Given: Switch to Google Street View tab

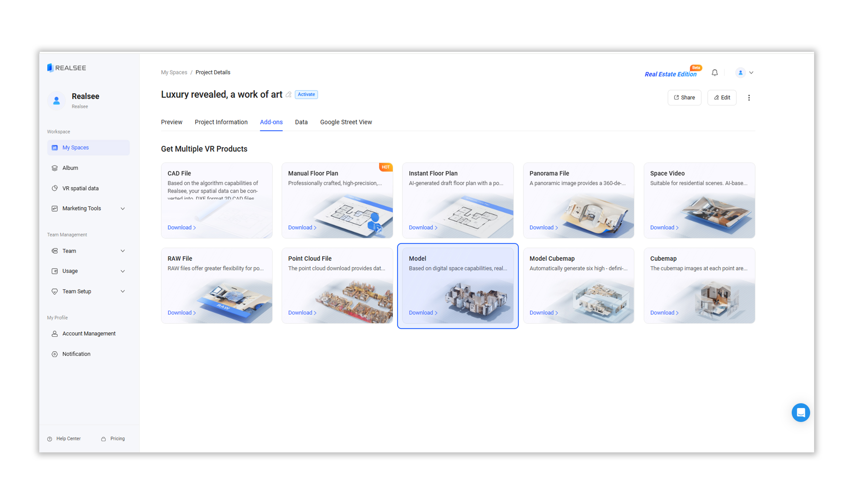Looking at the screenshot, I should tap(346, 122).
